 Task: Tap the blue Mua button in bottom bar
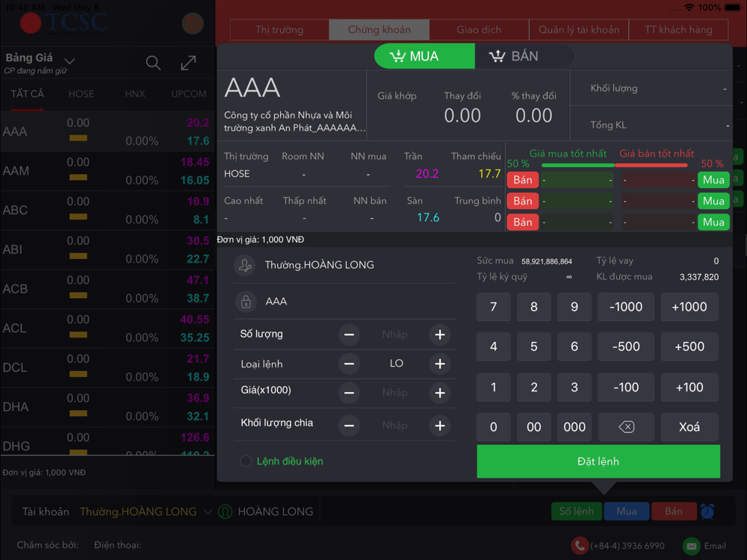coord(627,511)
